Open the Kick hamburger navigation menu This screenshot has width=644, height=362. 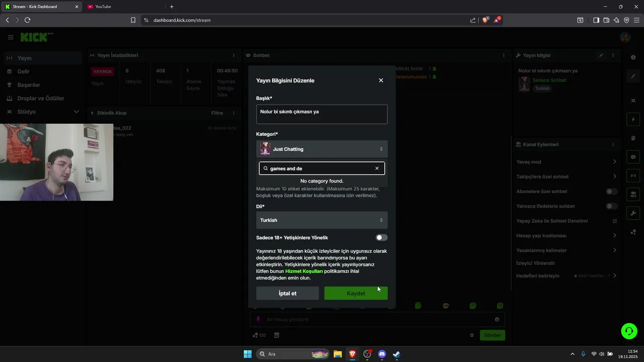pos(11,37)
